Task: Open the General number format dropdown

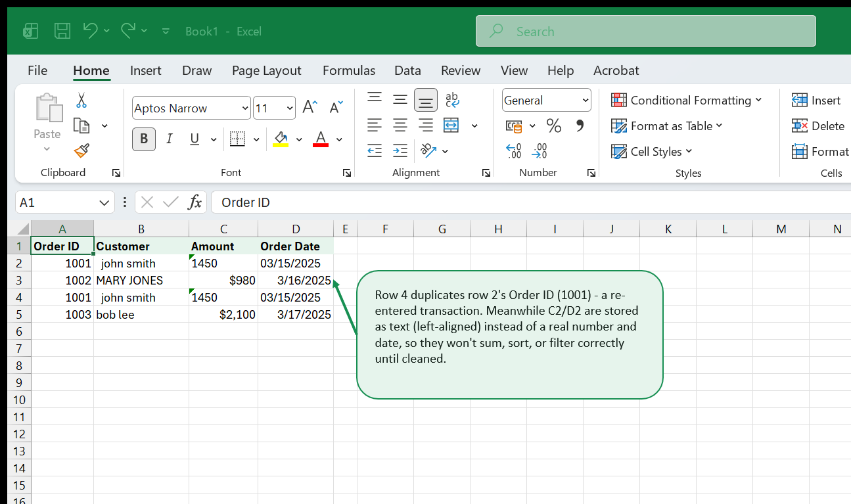Action: [586, 101]
